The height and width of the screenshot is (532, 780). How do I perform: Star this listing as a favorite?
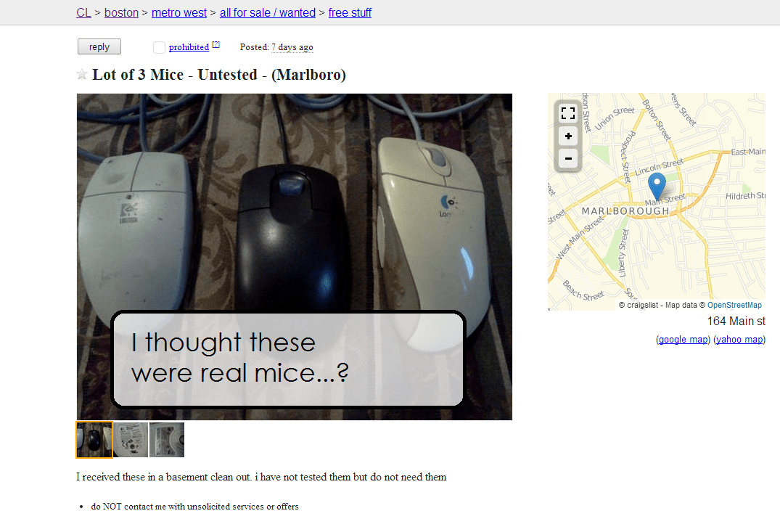82,75
